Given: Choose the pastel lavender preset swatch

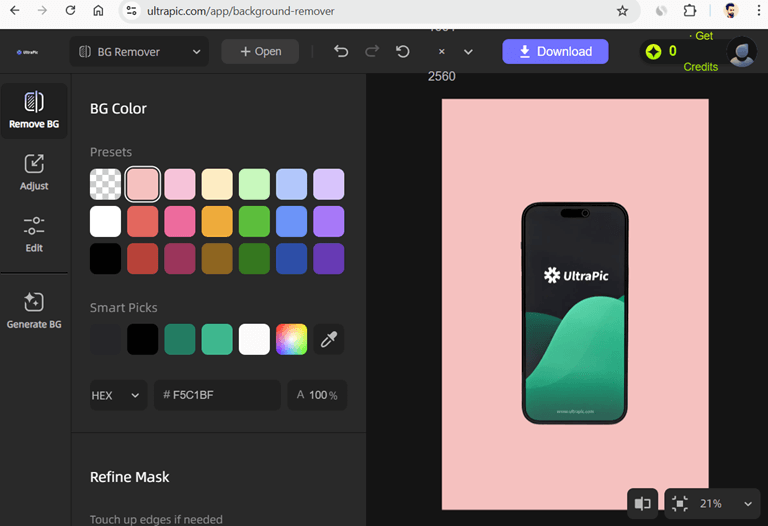Looking at the screenshot, I should 329,184.
